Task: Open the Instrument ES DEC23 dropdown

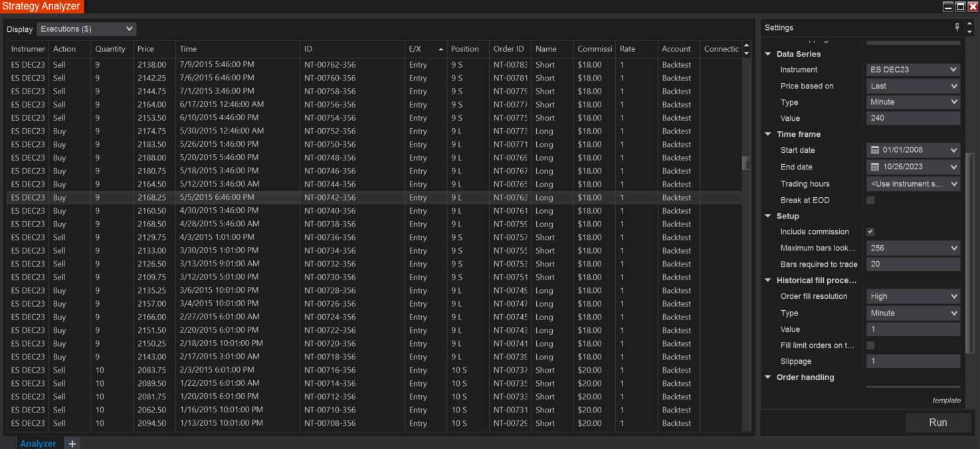Action: 914,70
